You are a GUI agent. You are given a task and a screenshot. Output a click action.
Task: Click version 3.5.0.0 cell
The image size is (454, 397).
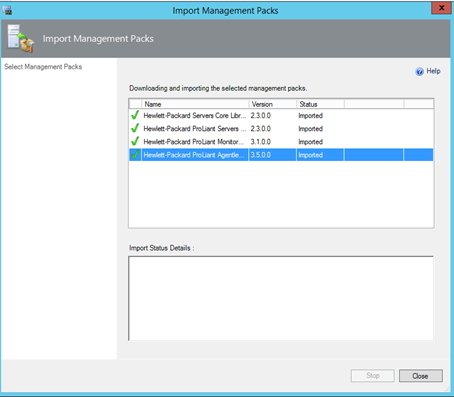[261, 155]
